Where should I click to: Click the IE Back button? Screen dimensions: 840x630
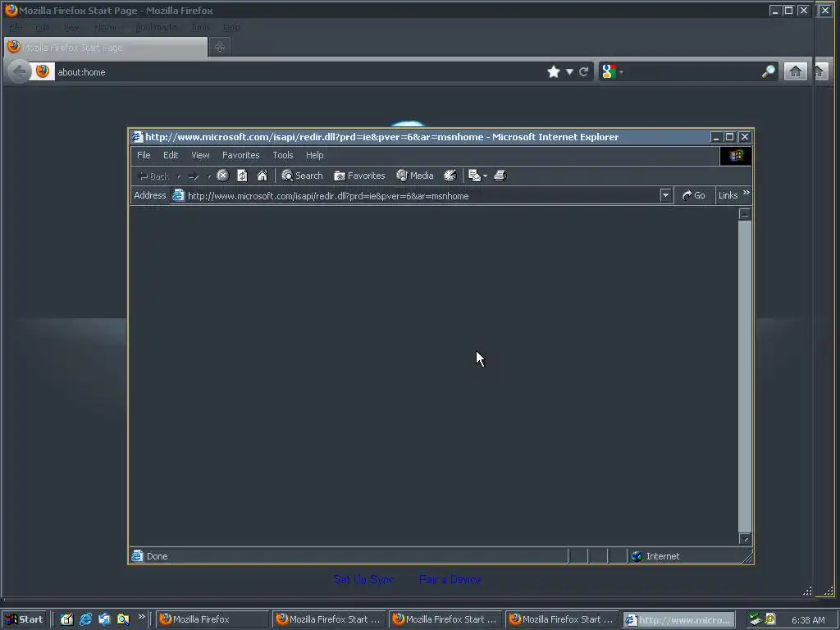[154, 176]
